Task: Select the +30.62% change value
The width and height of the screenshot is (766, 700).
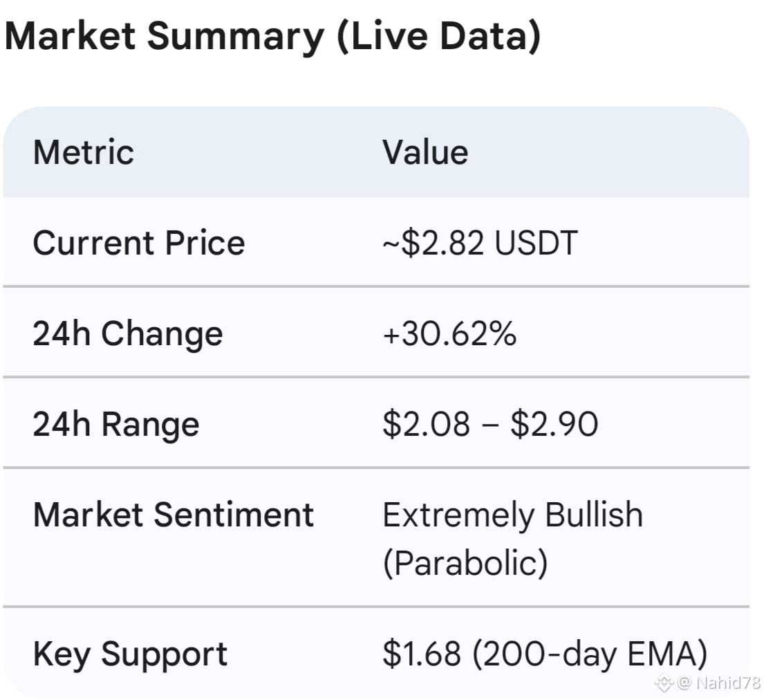Action: (x=449, y=333)
